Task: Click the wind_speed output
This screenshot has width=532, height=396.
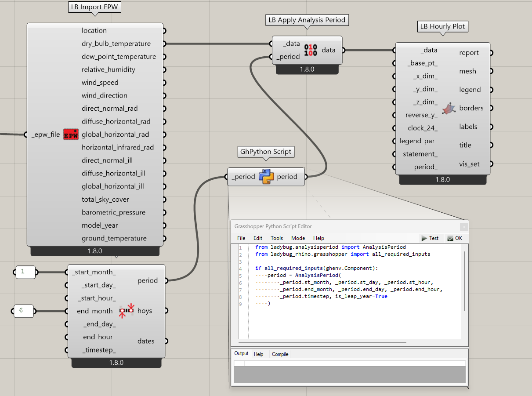Action: [100, 83]
